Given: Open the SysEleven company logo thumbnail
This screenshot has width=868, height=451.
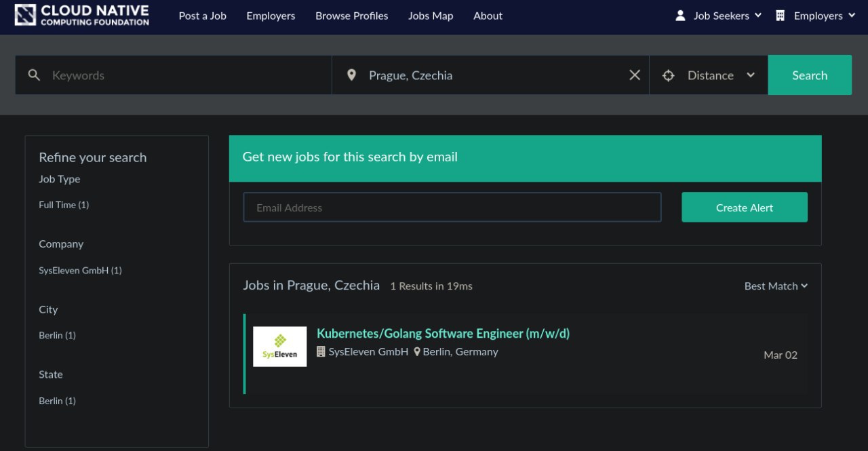Looking at the screenshot, I should click(x=280, y=347).
